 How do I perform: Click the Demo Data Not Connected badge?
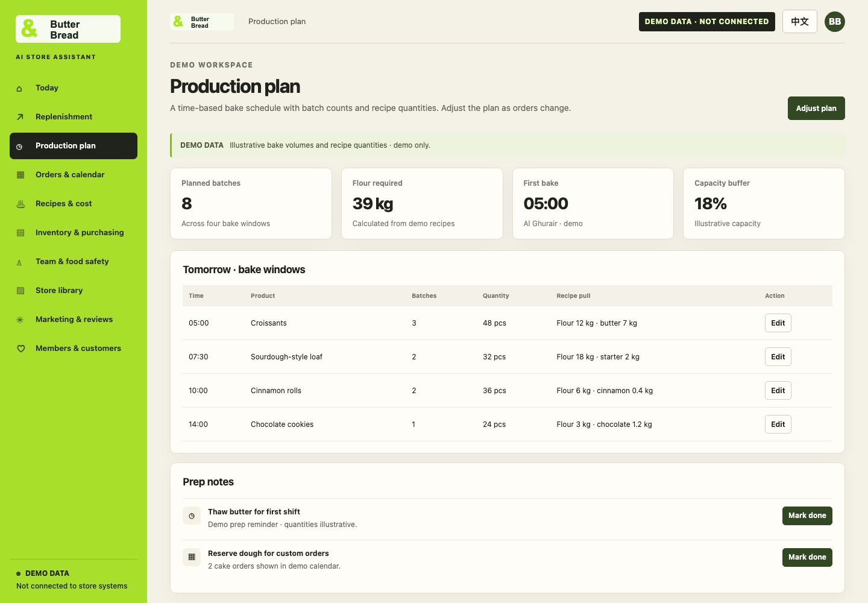point(707,22)
